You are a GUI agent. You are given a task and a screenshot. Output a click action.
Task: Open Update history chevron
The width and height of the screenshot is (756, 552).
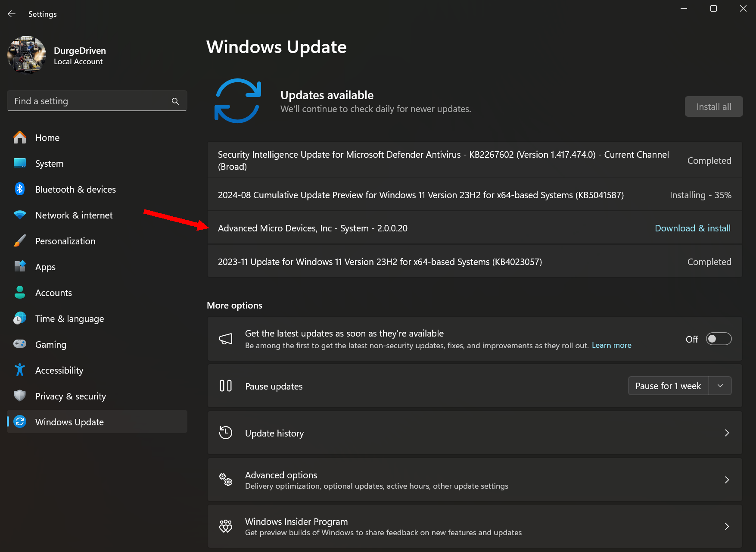727,433
